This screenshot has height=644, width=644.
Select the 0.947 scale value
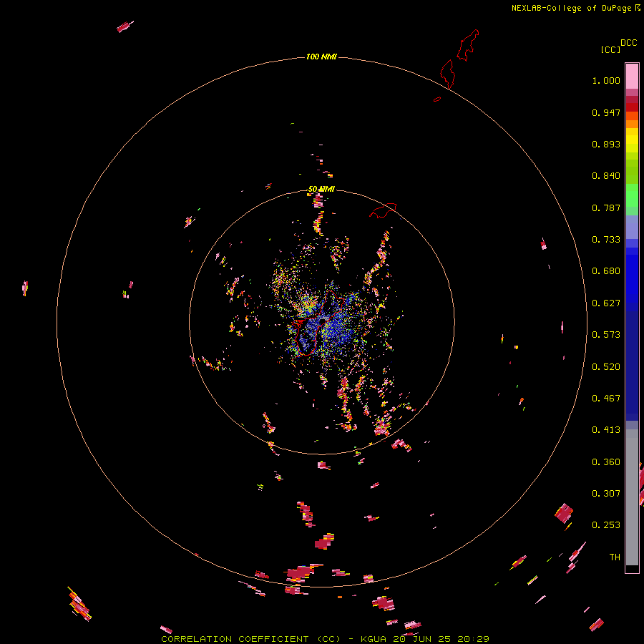coord(606,112)
